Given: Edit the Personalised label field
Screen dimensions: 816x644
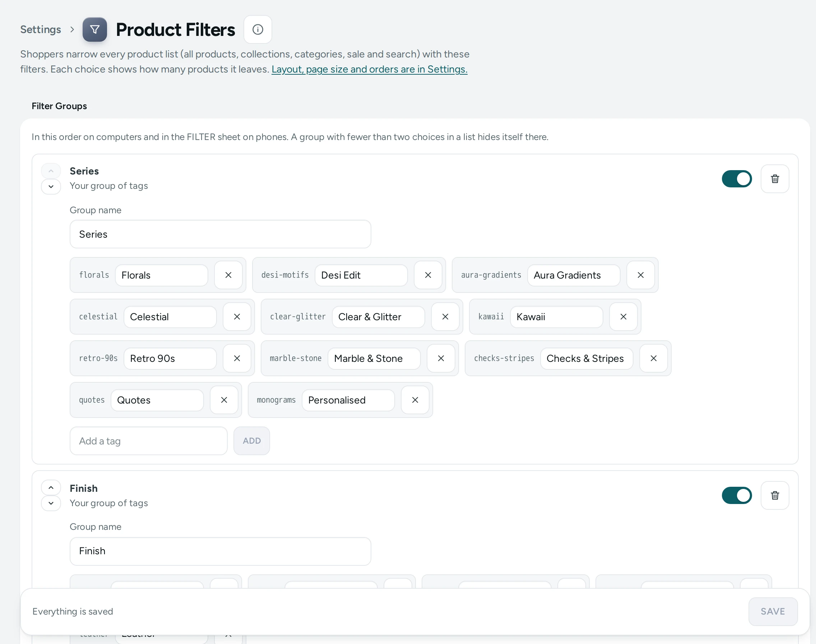Looking at the screenshot, I should coord(348,400).
